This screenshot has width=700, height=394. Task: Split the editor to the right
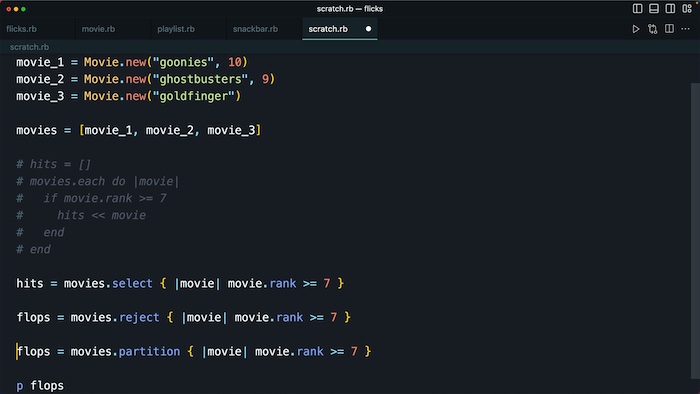pyautogui.click(x=669, y=29)
